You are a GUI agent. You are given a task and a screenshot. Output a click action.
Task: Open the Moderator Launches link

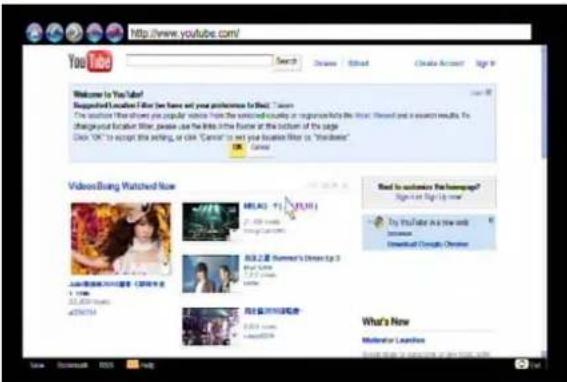point(393,340)
